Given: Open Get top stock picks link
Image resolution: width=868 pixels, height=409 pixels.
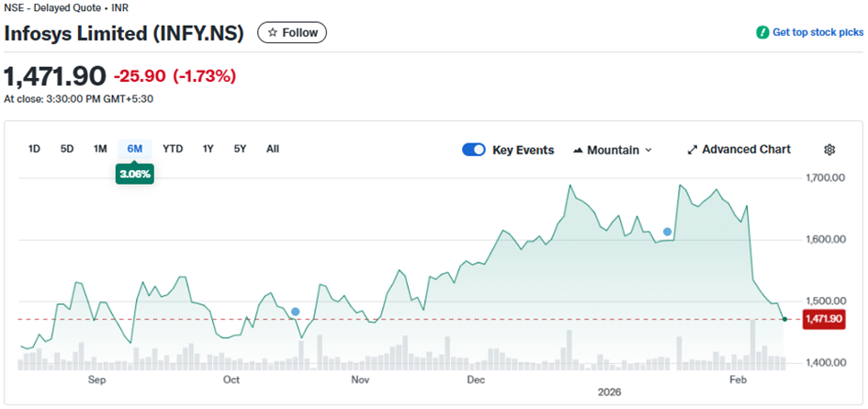Looking at the screenshot, I should [x=817, y=32].
